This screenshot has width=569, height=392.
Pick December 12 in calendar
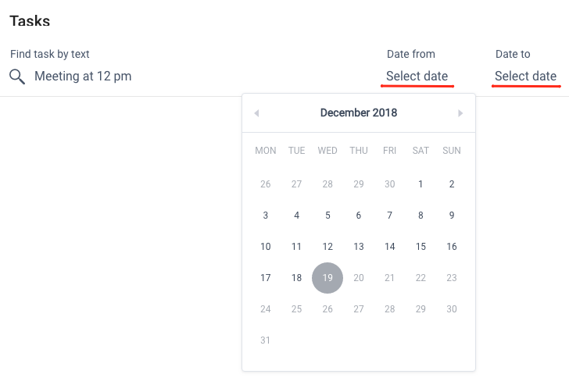(x=327, y=247)
